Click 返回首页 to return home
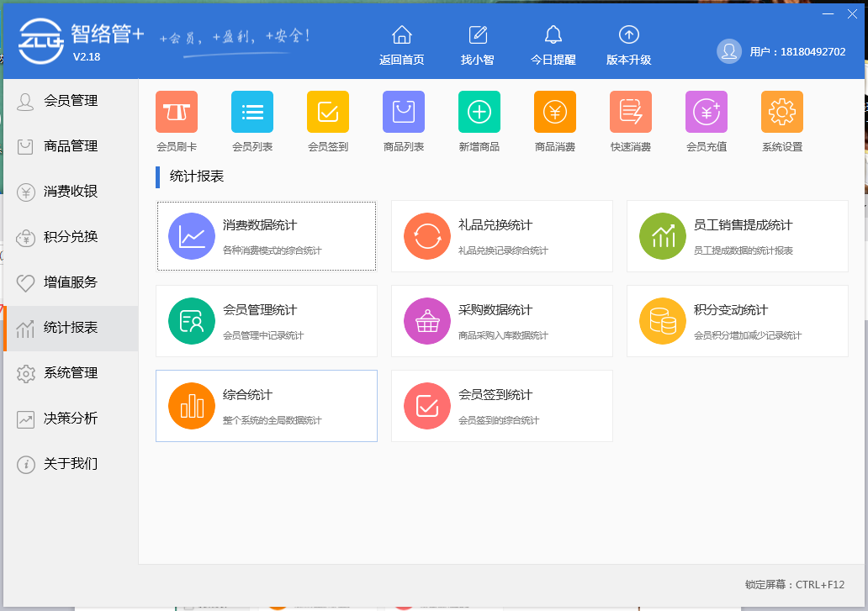 (x=401, y=43)
